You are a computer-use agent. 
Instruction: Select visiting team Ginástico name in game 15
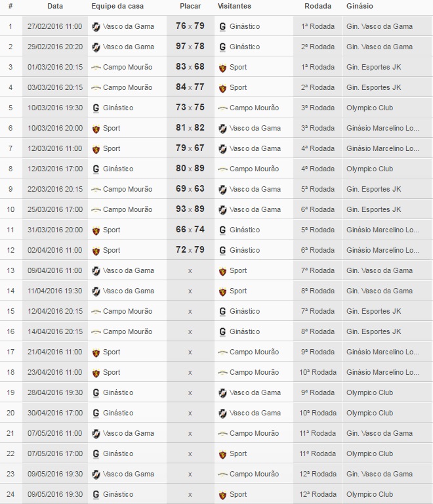245,312
